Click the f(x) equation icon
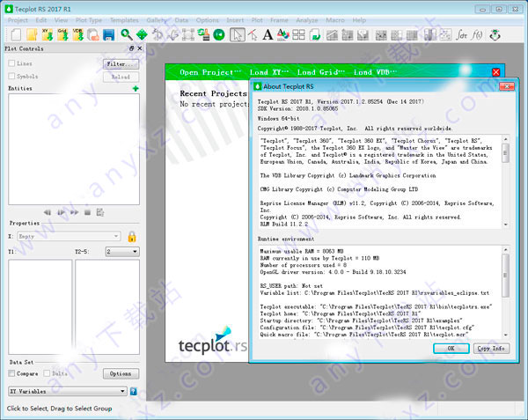The height and width of the screenshot is (420, 528). pos(477,34)
